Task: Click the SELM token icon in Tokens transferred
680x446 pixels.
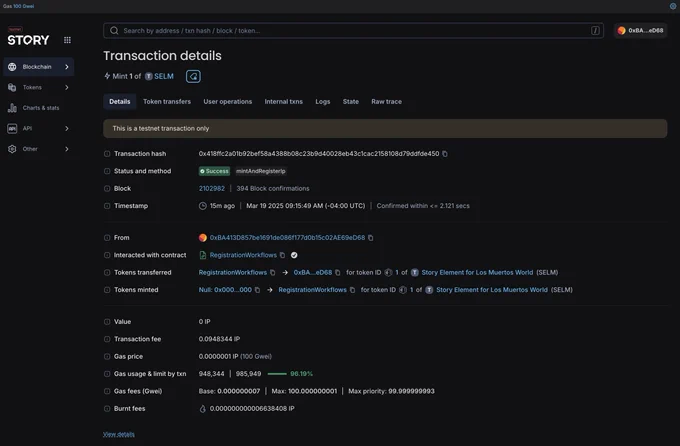Action: pyautogui.click(x=415, y=272)
